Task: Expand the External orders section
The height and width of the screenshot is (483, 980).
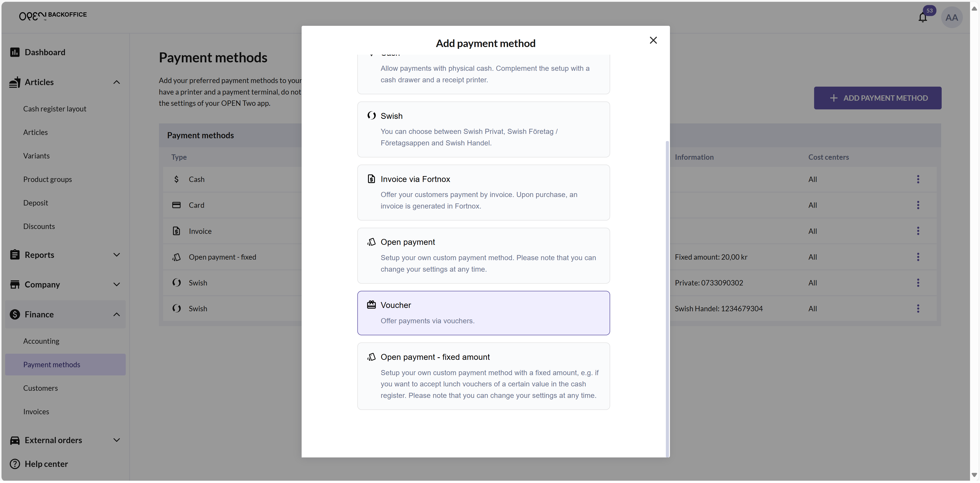Action: (x=116, y=440)
